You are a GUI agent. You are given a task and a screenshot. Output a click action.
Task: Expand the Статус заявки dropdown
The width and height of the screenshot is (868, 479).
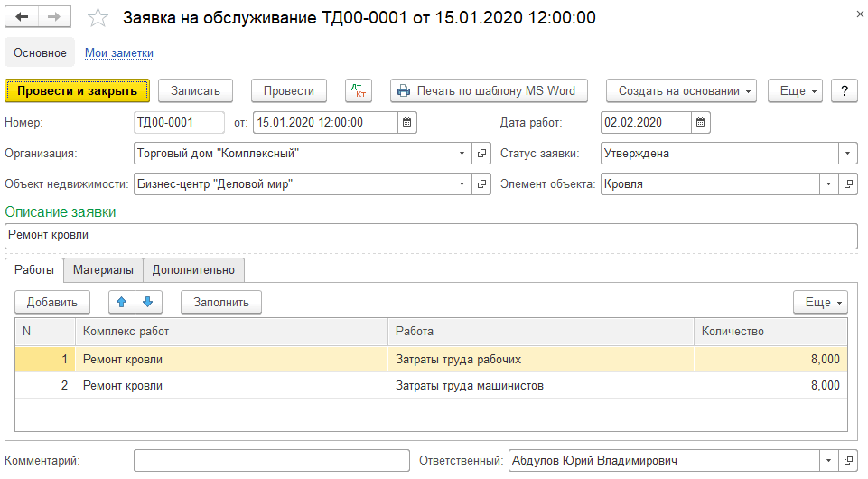pos(848,154)
